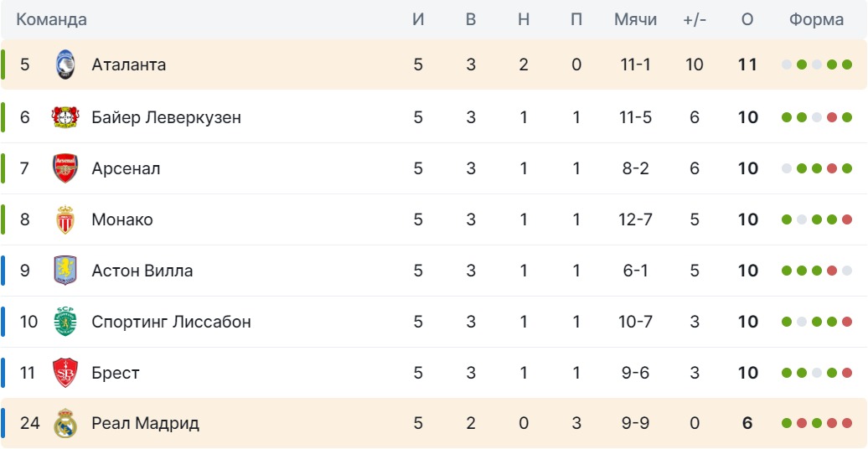Click the Sporting Lisbon club logo
Image resolution: width=868 pixels, height=449 pixels.
point(65,322)
